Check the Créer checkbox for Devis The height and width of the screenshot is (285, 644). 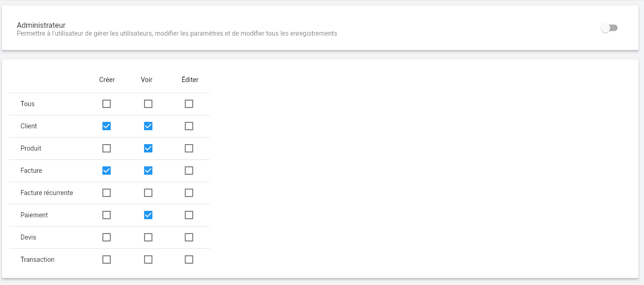(x=106, y=237)
